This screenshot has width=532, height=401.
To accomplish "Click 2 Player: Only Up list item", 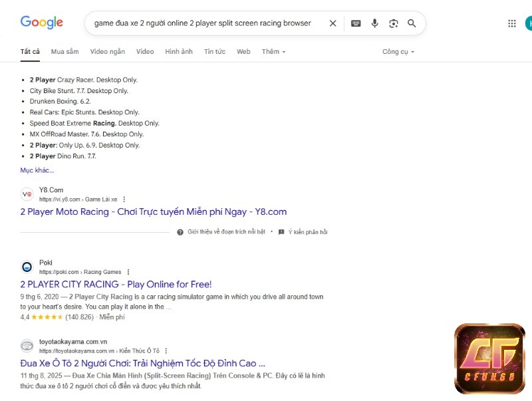I will (84, 145).
